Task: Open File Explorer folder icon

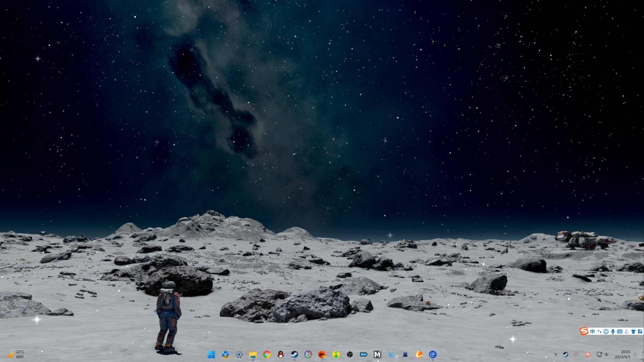Action: click(x=253, y=354)
